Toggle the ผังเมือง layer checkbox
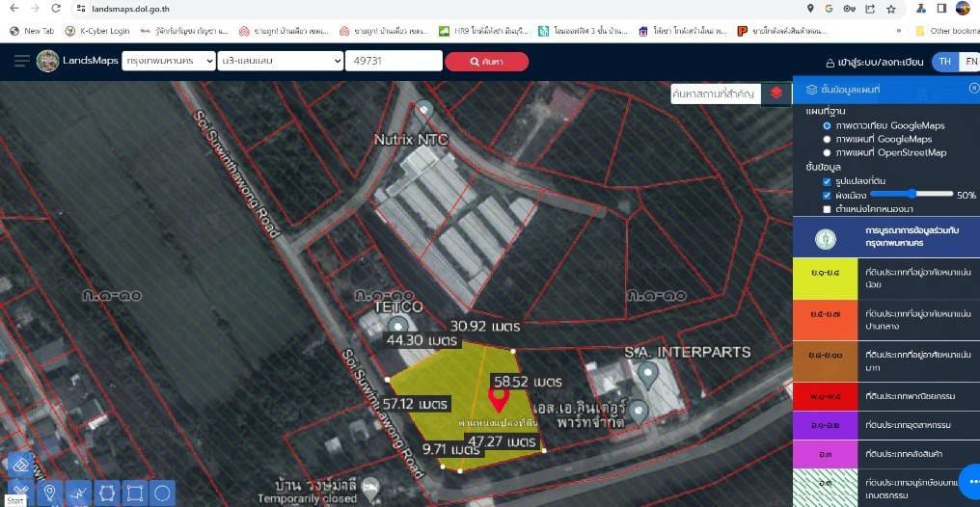The image size is (980, 507). tap(828, 195)
